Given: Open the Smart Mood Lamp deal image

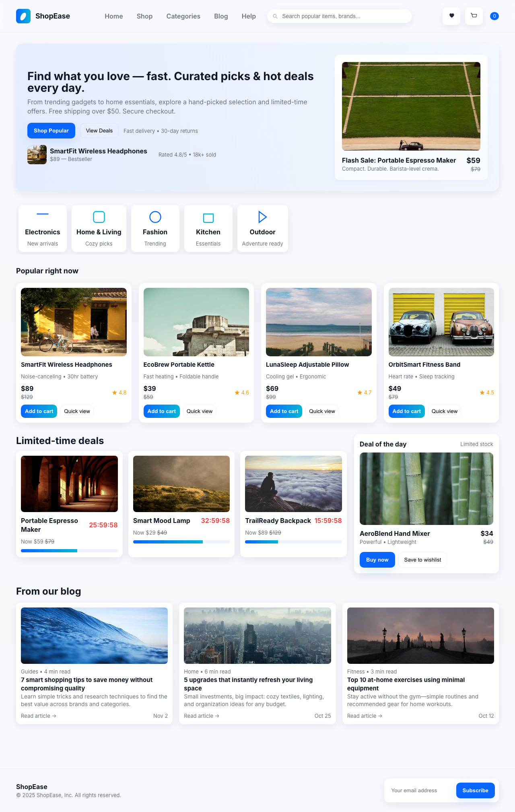Looking at the screenshot, I should (x=181, y=484).
